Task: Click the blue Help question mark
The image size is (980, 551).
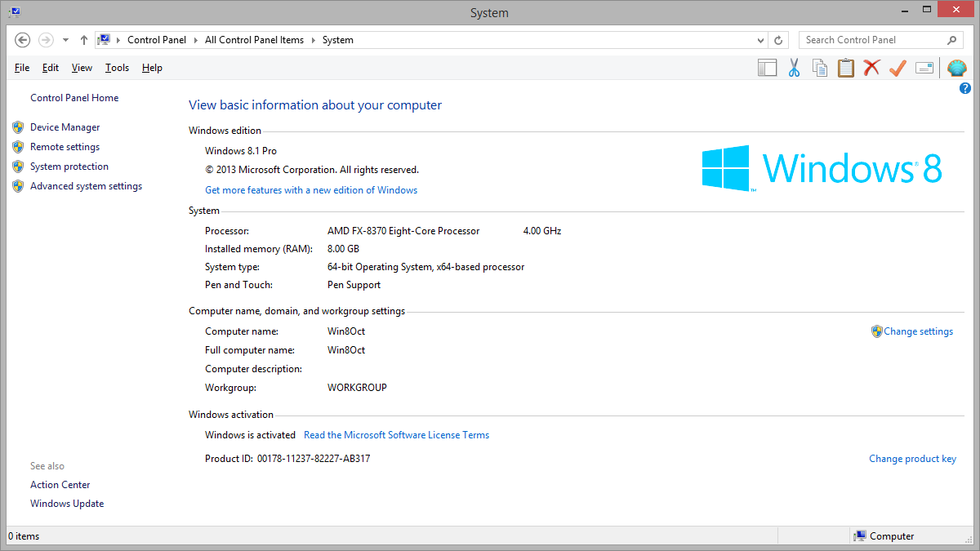Action: [x=964, y=88]
